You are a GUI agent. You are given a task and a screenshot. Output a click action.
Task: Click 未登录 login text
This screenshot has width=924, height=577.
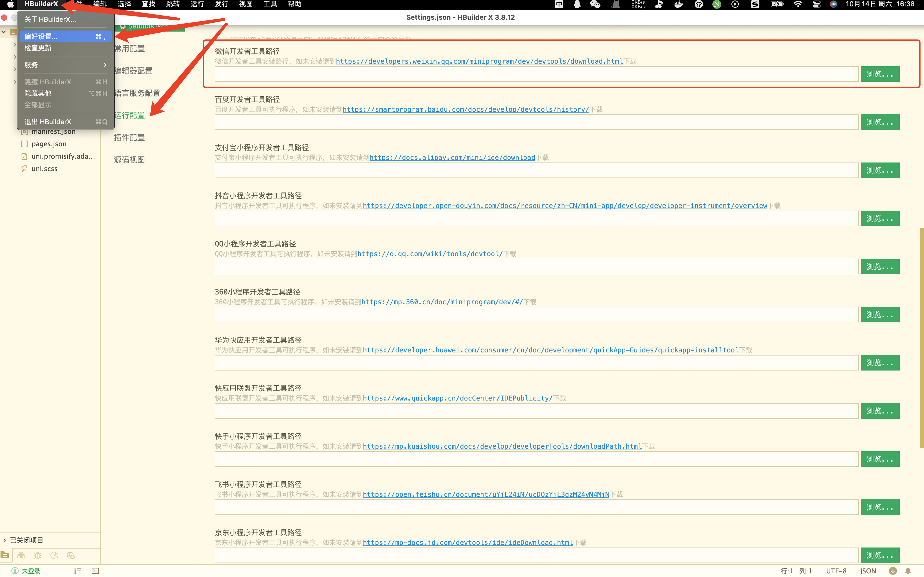[x=31, y=571]
